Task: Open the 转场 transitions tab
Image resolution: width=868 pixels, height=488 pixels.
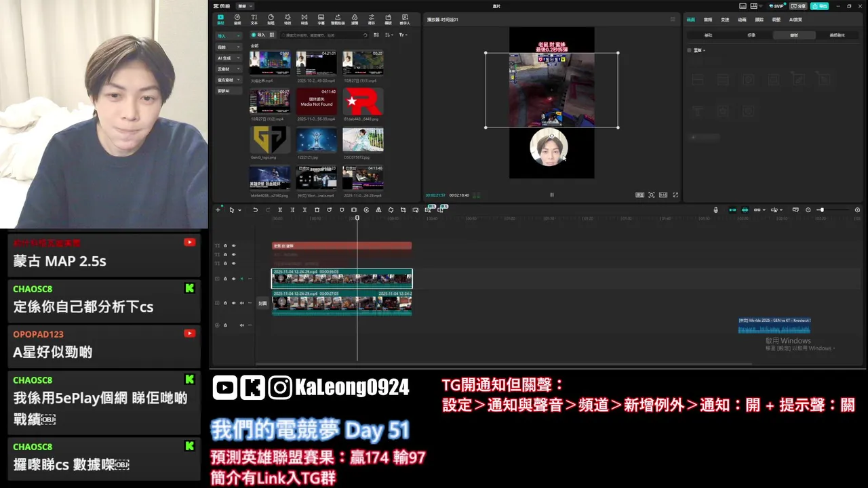Action: pos(304,19)
